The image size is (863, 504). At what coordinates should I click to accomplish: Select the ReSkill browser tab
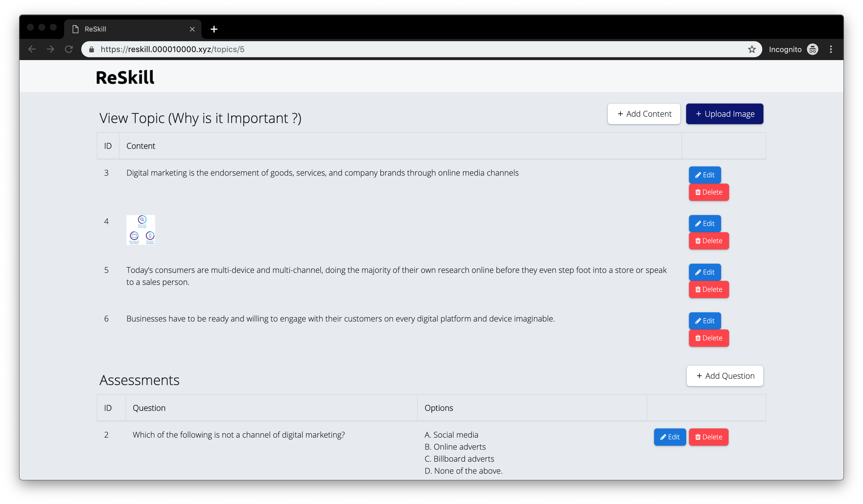[x=130, y=29]
